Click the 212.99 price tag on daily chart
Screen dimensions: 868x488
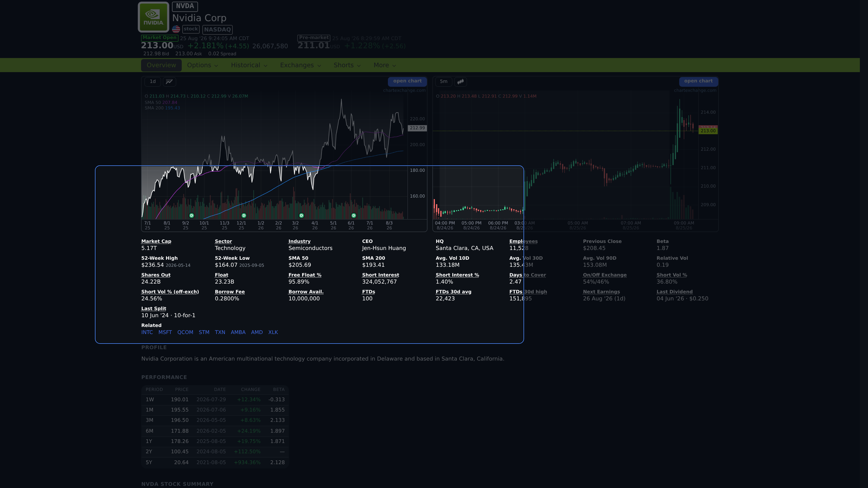417,128
